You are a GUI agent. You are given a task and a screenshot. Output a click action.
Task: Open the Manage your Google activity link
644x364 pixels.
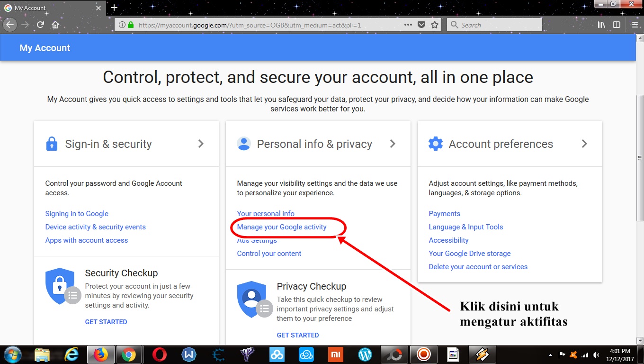click(x=282, y=227)
